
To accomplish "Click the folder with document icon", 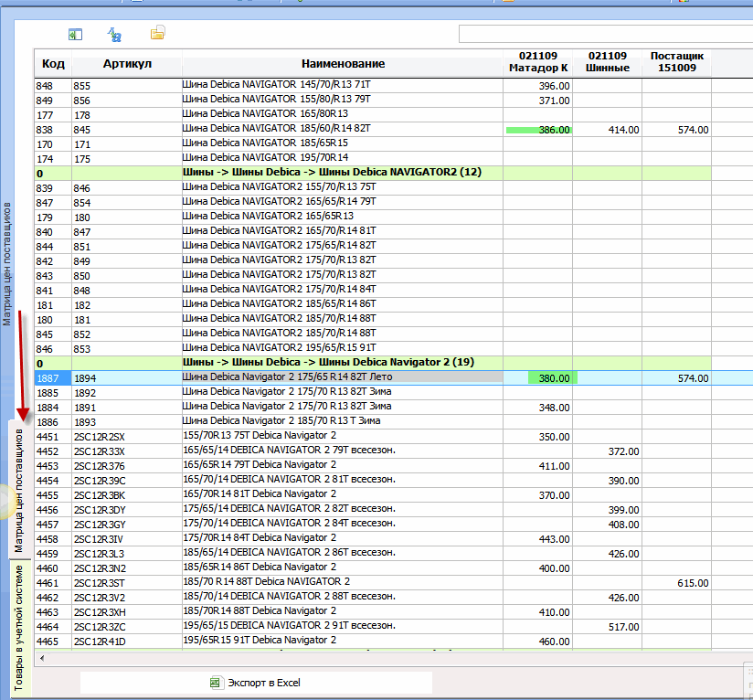I will click(157, 33).
